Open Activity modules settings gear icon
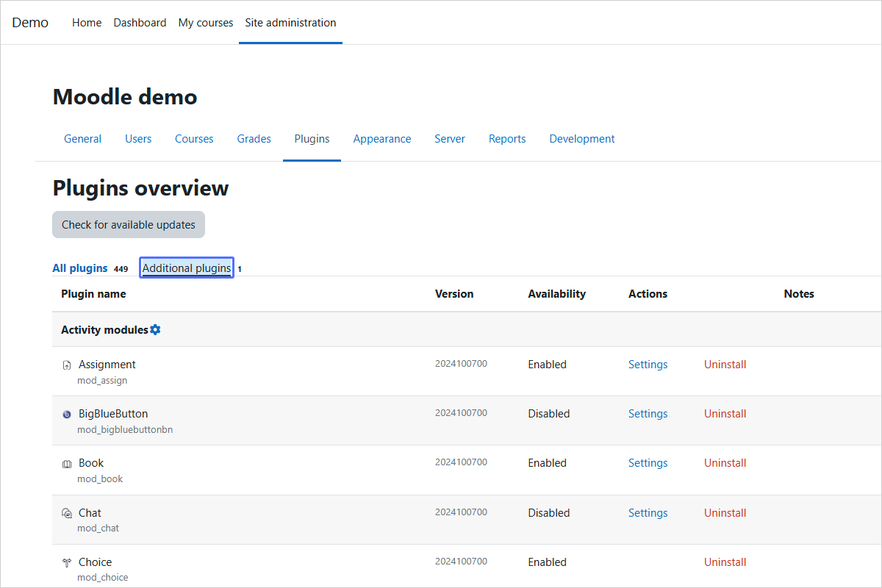The width and height of the screenshot is (882, 588). (x=155, y=330)
